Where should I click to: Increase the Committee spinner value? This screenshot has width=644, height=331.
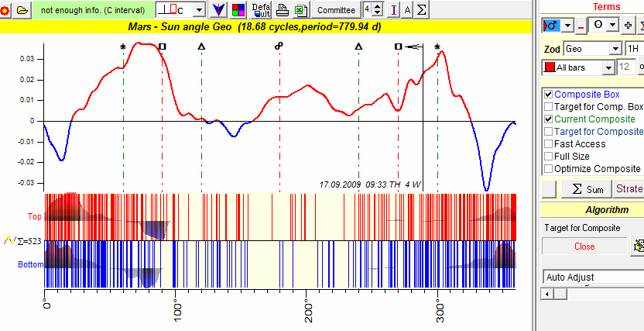point(379,6)
